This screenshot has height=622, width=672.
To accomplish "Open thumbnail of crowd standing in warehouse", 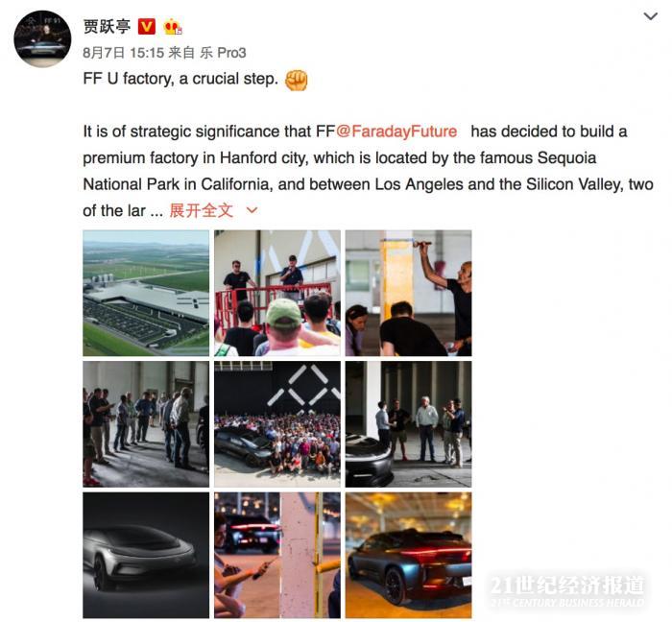I will (146, 424).
